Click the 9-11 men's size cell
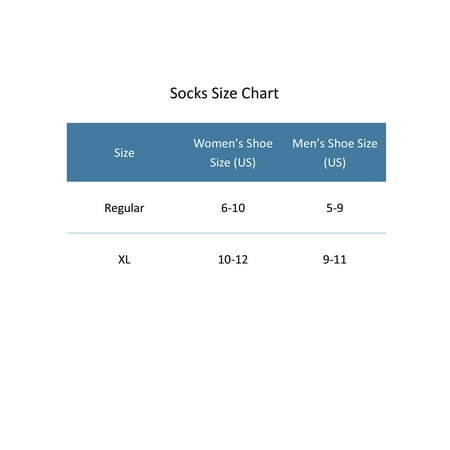The height and width of the screenshot is (450, 450). pos(335,259)
